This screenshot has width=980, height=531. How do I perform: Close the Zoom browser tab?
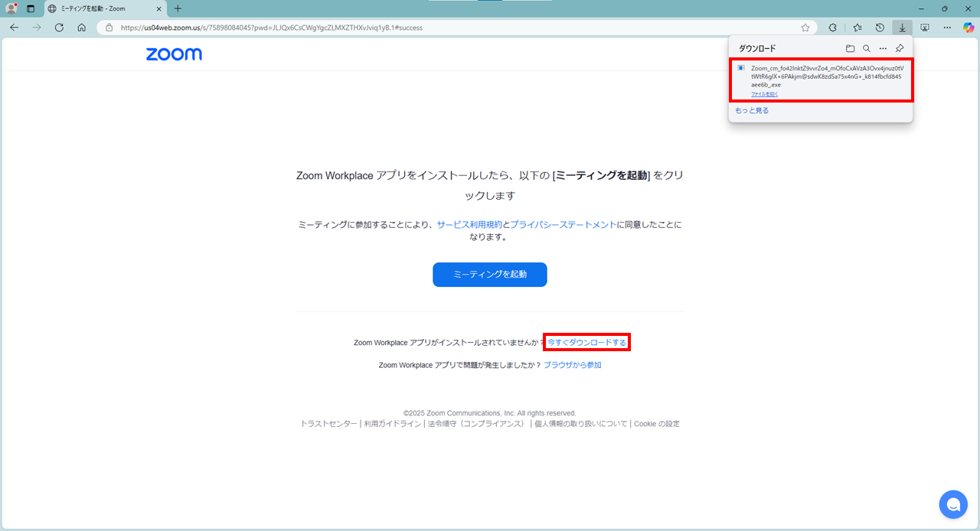click(158, 8)
